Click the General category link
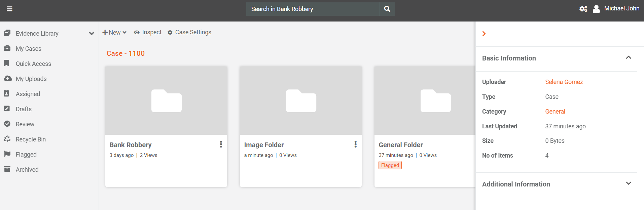This screenshot has width=644, height=210. point(555,112)
